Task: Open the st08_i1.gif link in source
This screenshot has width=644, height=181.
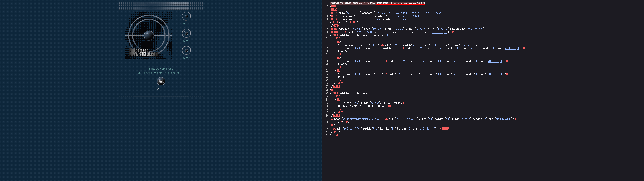Action: (512, 48)
